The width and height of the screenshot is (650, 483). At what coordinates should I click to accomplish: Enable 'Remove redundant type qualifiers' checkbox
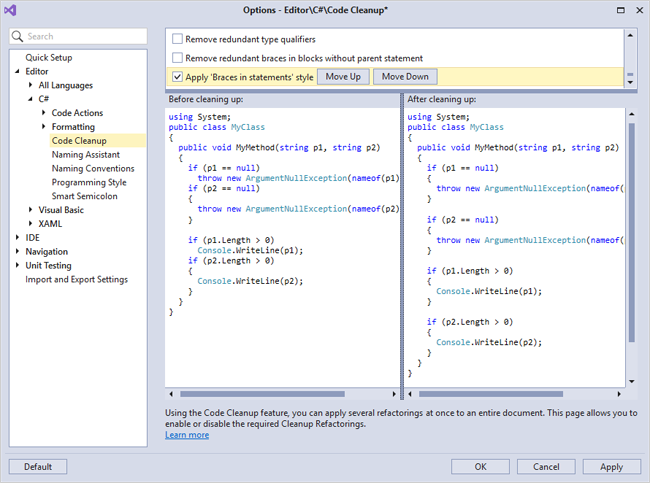178,39
